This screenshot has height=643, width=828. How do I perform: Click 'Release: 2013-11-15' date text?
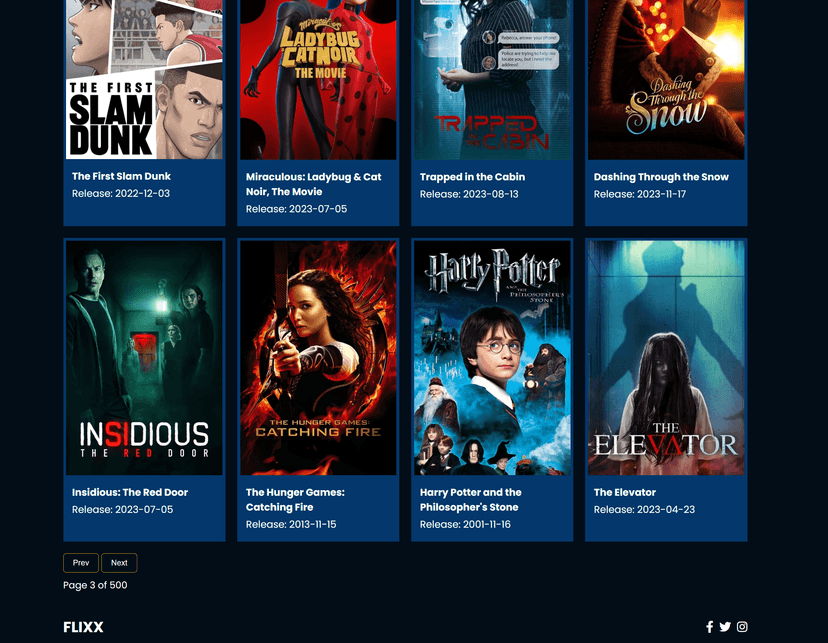[291, 524]
